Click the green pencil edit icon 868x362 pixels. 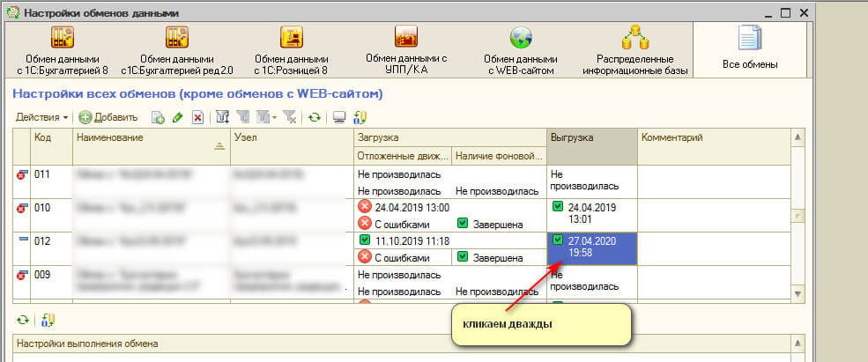click(x=178, y=117)
